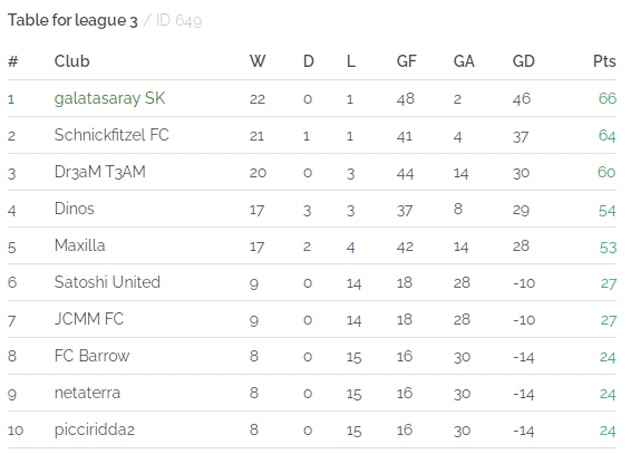
Task: Click the Pts column header
Action: [x=604, y=61]
